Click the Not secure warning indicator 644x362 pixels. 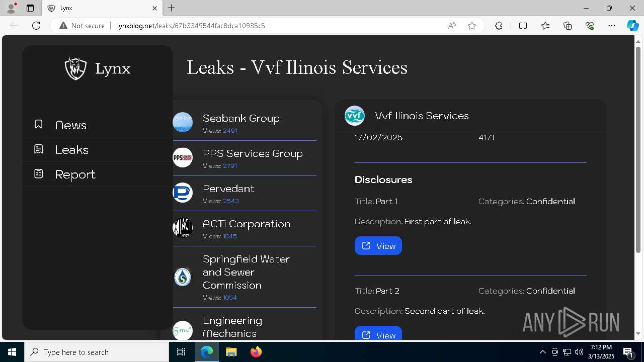[82, 26]
